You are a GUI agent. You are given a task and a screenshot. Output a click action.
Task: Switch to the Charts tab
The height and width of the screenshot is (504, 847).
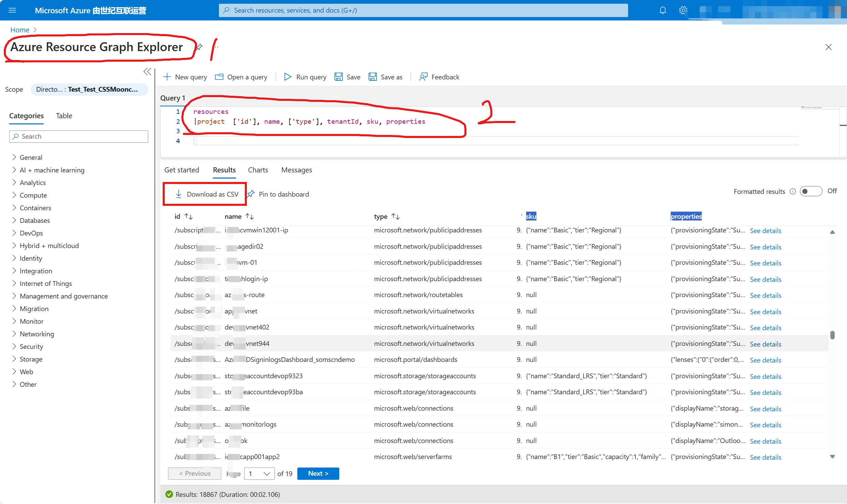click(x=258, y=170)
